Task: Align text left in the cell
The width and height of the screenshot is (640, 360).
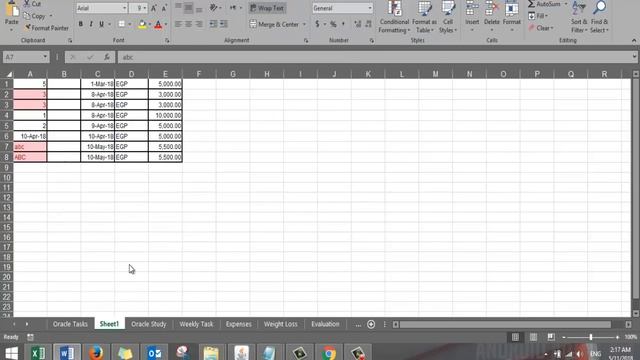Action: [x=178, y=24]
